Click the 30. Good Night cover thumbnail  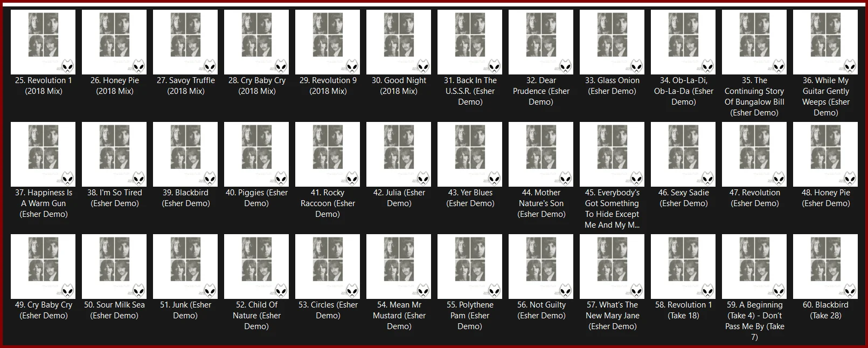point(399,42)
